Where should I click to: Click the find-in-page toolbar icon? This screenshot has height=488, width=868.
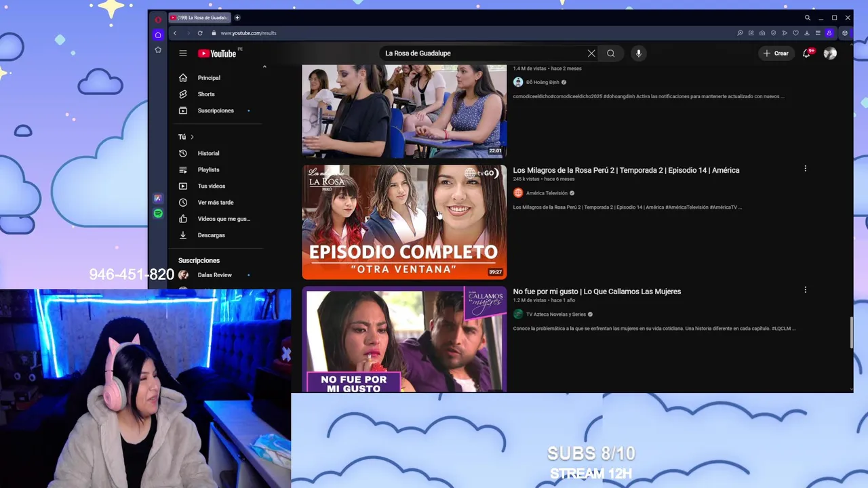pos(740,33)
